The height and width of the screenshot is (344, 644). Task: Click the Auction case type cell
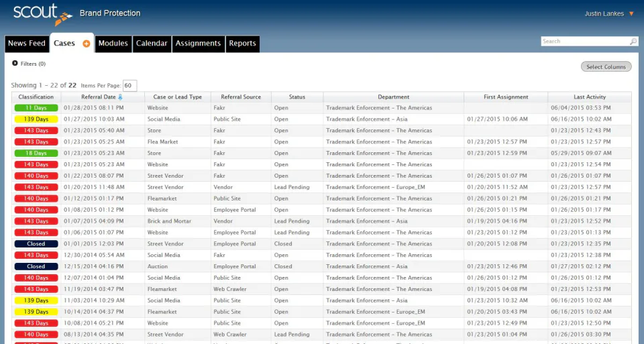click(158, 266)
